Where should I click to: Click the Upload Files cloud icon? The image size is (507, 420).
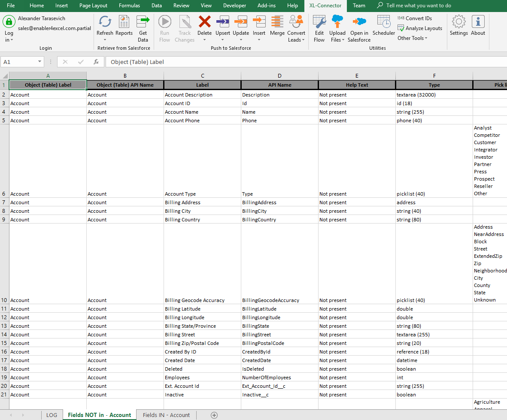pyautogui.click(x=337, y=21)
